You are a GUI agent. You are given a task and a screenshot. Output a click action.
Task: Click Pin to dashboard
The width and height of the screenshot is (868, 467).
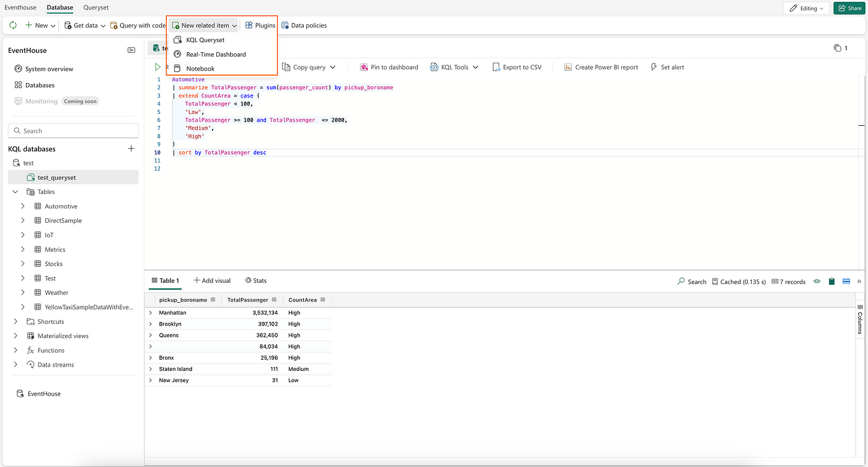389,67
